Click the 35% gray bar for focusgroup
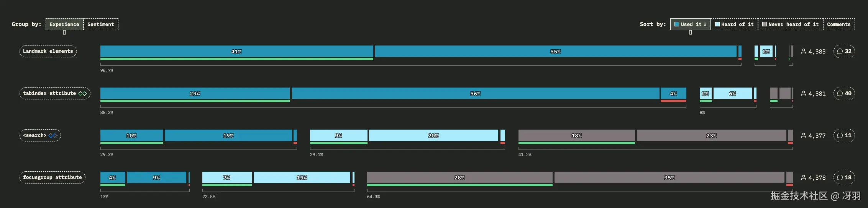Viewport: 868px width, 208px height. (x=669, y=177)
